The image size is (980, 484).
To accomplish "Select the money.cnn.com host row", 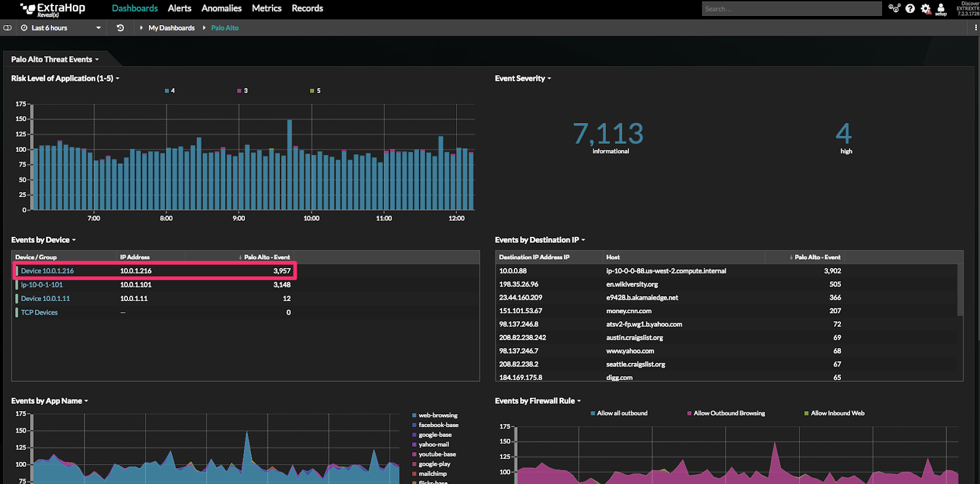I will click(726, 311).
